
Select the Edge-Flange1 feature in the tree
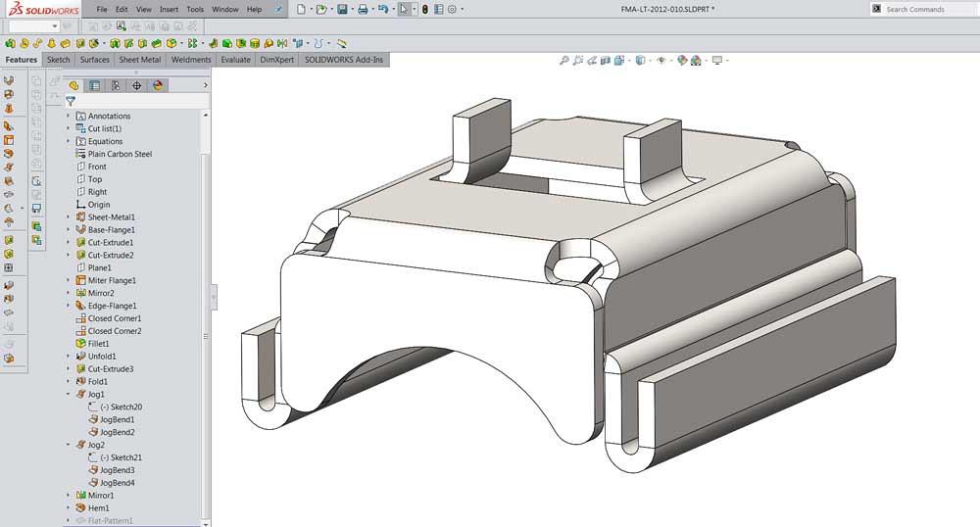pyautogui.click(x=110, y=306)
